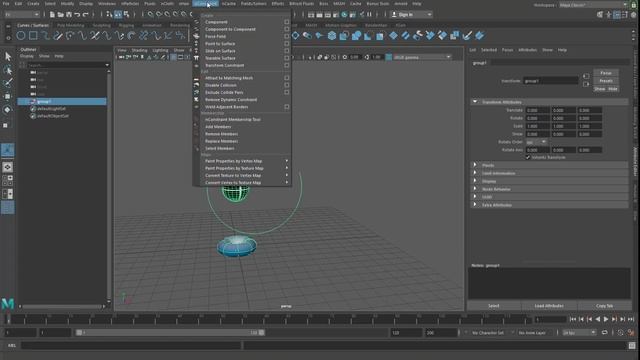This screenshot has height=360, width=640.
Task: Select the Move tool in toolbox
Action: pyautogui.click(x=8, y=96)
